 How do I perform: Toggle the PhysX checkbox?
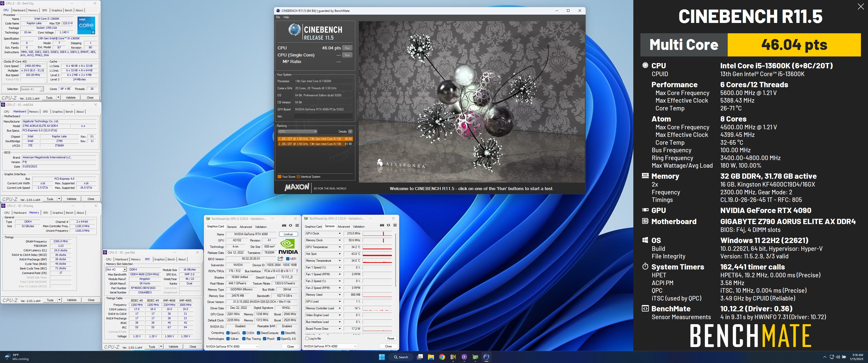264,339
